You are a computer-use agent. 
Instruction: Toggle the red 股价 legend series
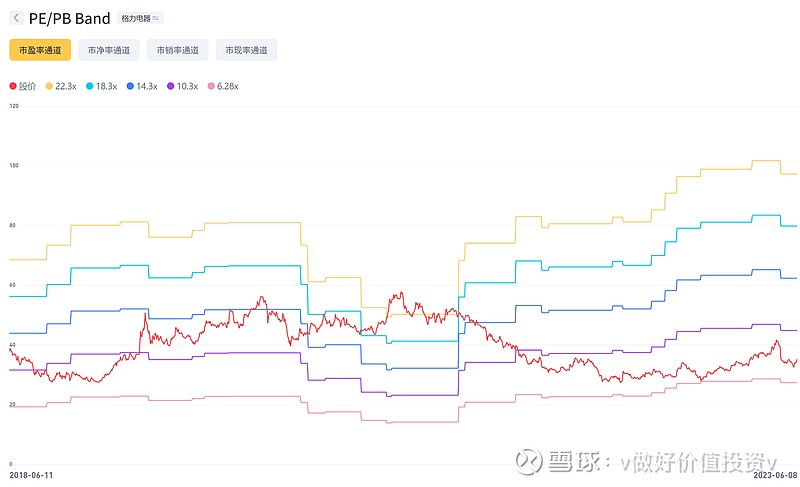(x=23, y=86)
